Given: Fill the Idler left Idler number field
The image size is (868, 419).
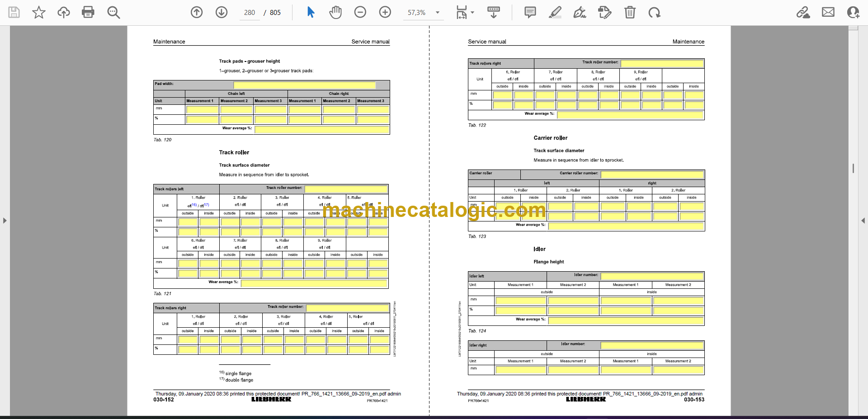Looking at the screenshot, I should point(652,276).
